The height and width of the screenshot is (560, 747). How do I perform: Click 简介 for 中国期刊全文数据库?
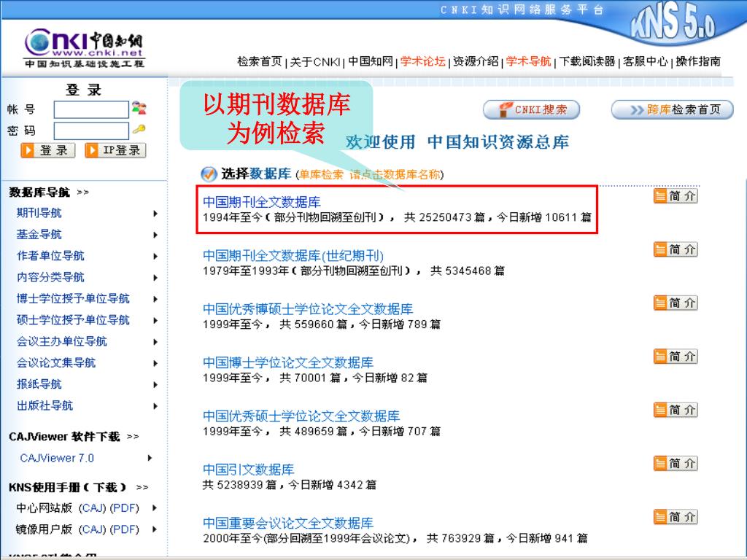pyautogui.click(x=676, y=195)
